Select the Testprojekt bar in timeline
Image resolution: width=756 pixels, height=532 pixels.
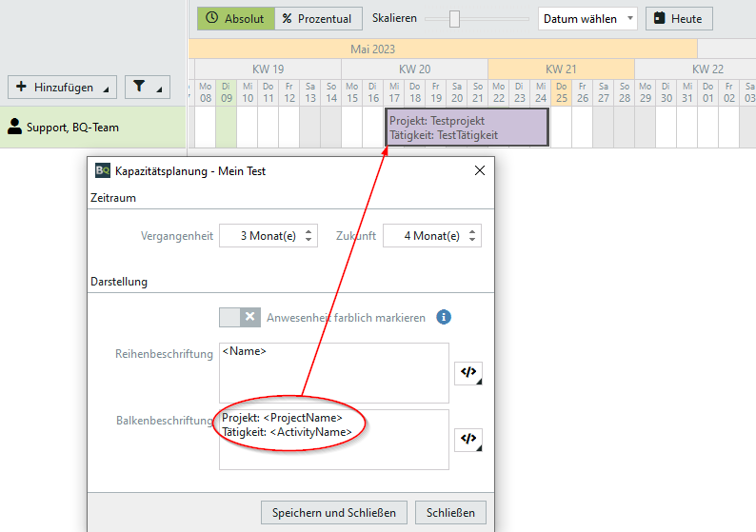(468, 128)
